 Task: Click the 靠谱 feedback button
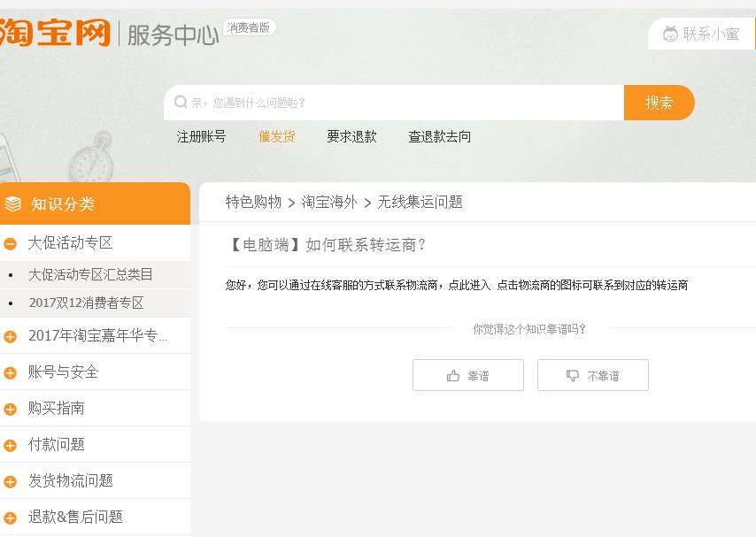click(467, 374)
